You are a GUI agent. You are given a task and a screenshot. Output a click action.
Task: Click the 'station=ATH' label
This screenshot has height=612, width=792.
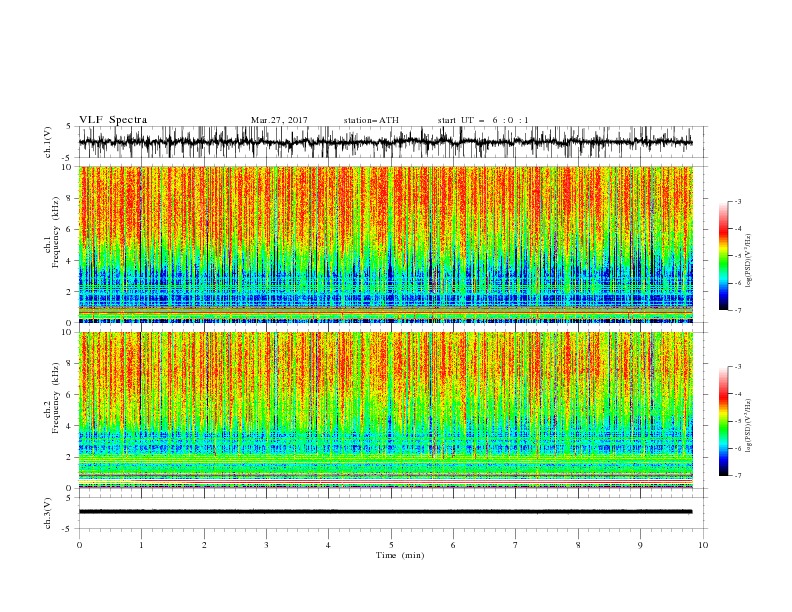371,120
